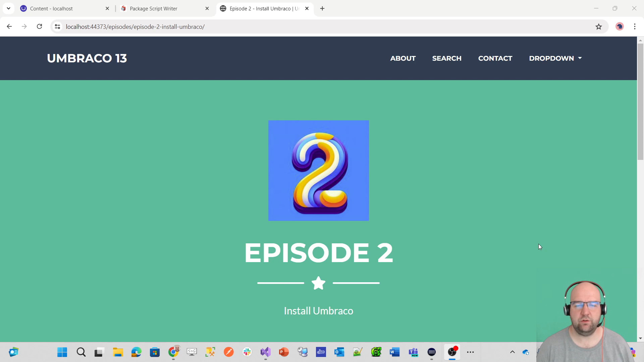Open Slack from the taskbar

point(247,352)
